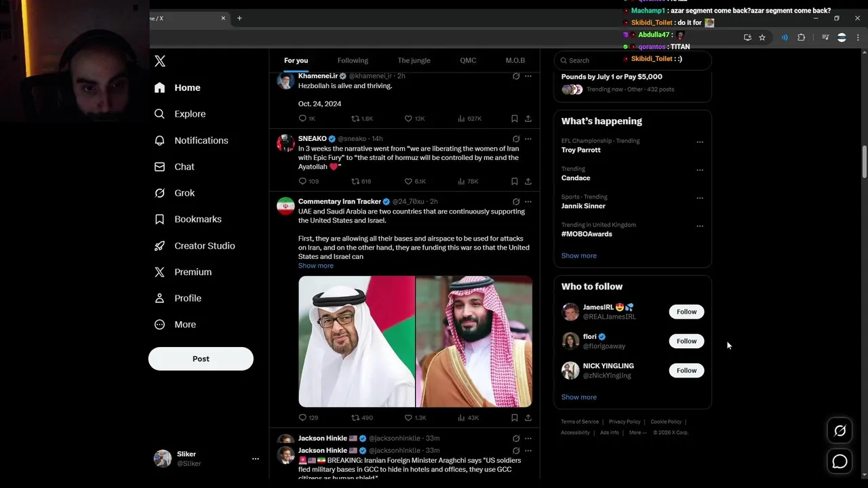Open Grok icon in sidebar
Image resolution: width=868 pixels, height=488 pixels.
tap(159, 193)
